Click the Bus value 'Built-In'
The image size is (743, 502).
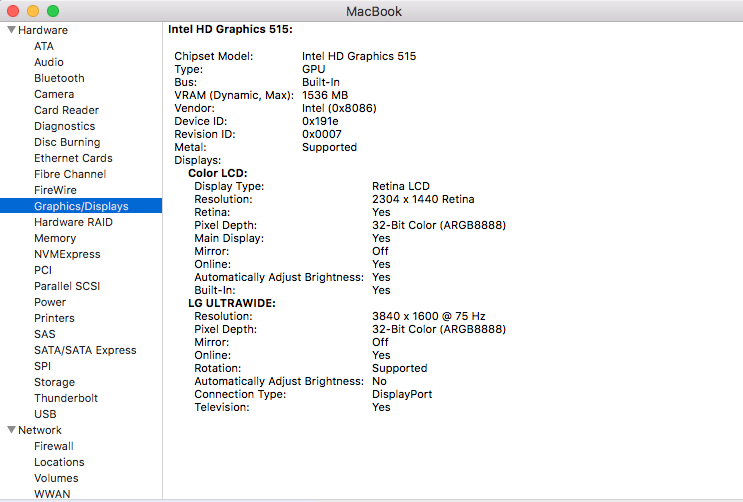point(321,82)
